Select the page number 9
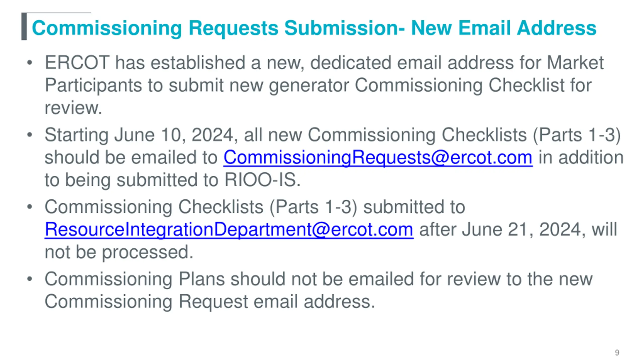The image size is (644, 362). [617, 353]
